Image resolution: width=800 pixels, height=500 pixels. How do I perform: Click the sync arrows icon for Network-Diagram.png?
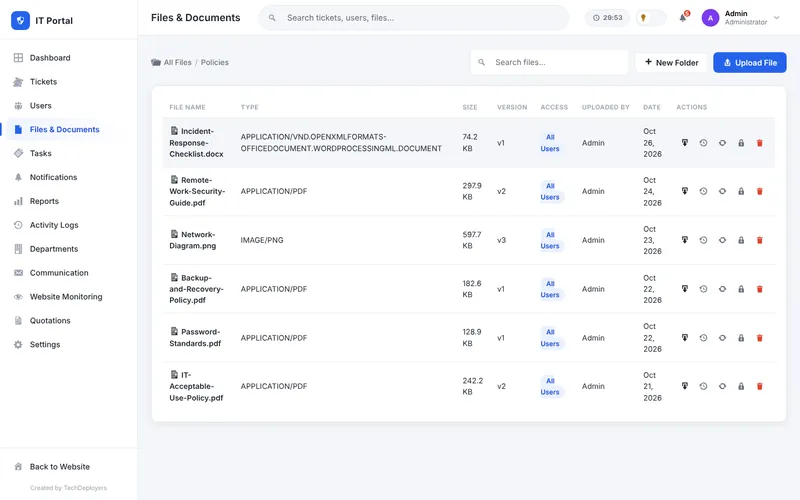pos(722,240)
